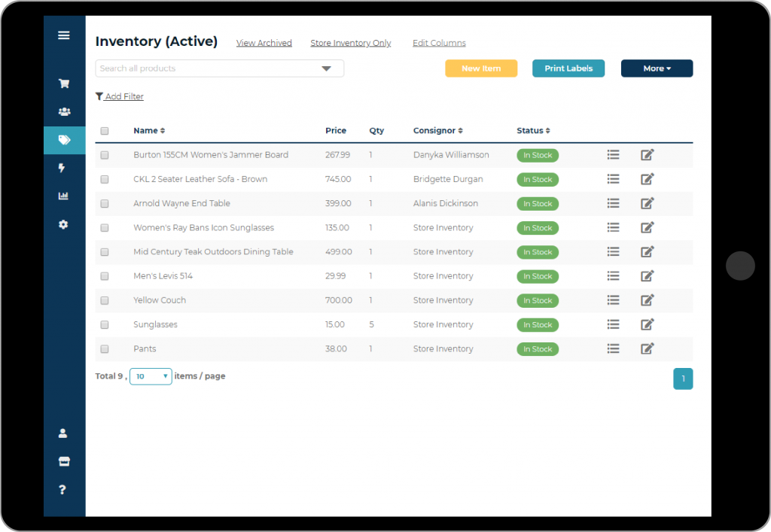
Task: Open the items per page dropdown
Action: pyautogui.click(x=151, y=376)
